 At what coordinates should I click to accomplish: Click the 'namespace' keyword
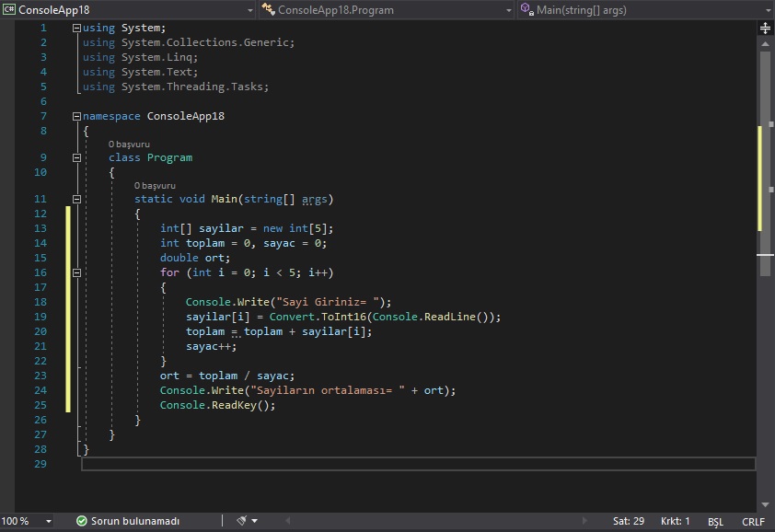tap(111, 116)
